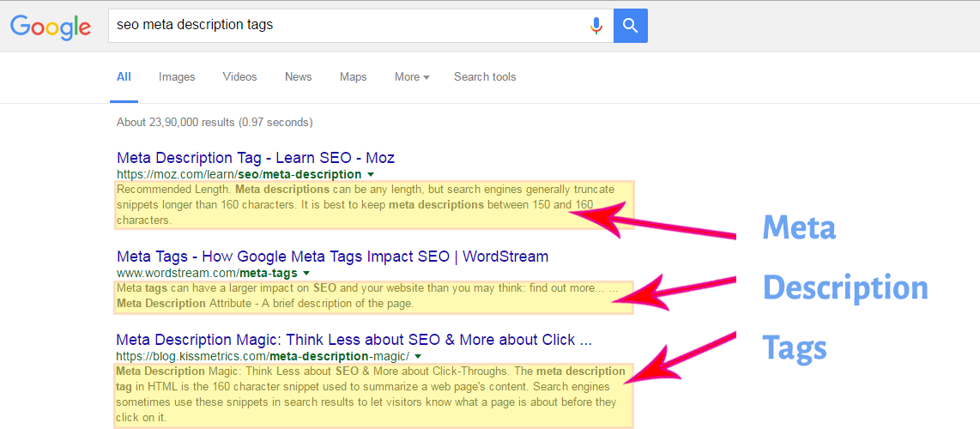Open the Videos tab
The height and width of the screenshot is (429, 980).
tap(239, 77)
